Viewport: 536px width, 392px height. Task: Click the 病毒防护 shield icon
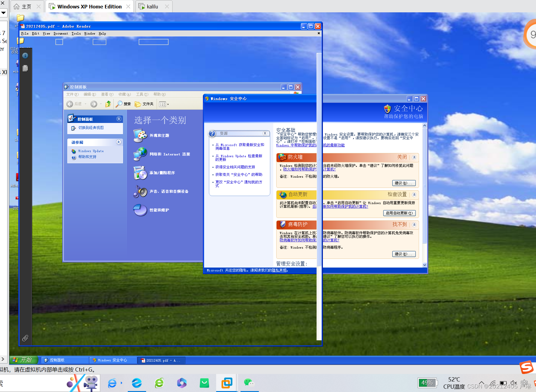point(283,224)
